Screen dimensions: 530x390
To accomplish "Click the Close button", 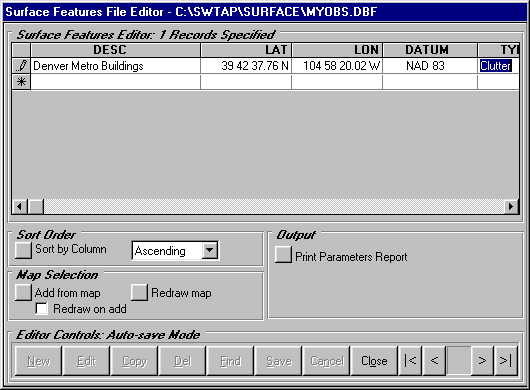I will point(374,361).
